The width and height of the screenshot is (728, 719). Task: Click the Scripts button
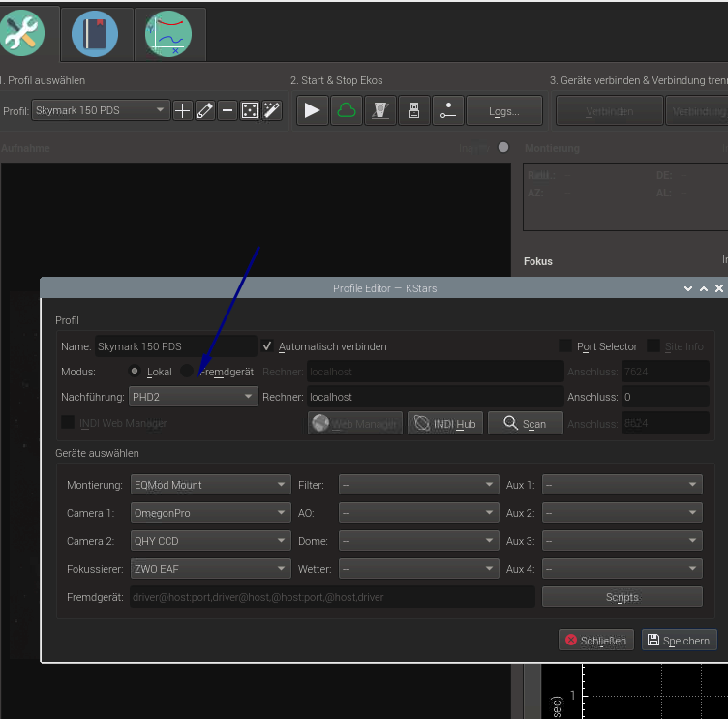(622, 597)
